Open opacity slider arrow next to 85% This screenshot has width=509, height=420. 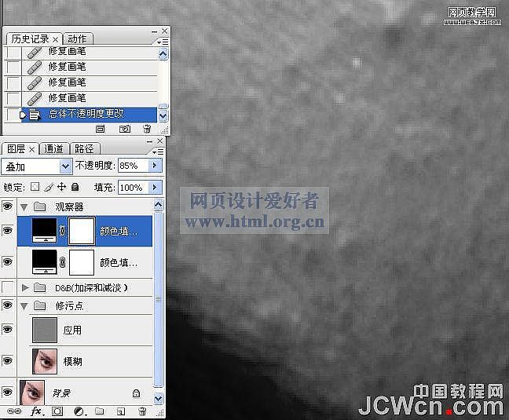pos(155,166)
